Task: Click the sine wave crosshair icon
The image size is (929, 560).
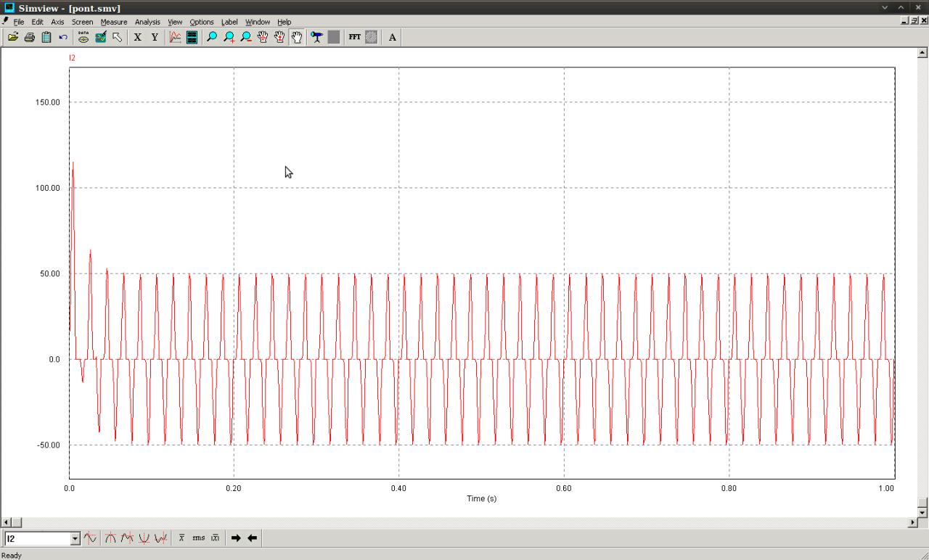Action: tap(90, 538)
